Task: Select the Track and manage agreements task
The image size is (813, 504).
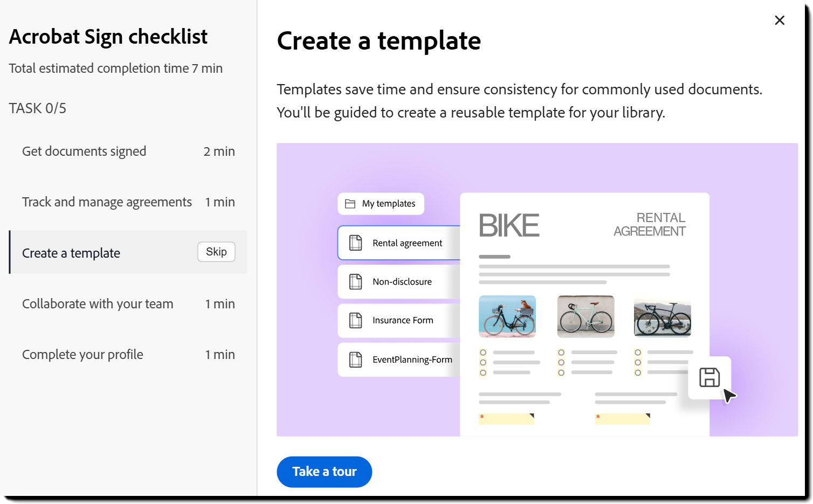Action: pos(107,202)
